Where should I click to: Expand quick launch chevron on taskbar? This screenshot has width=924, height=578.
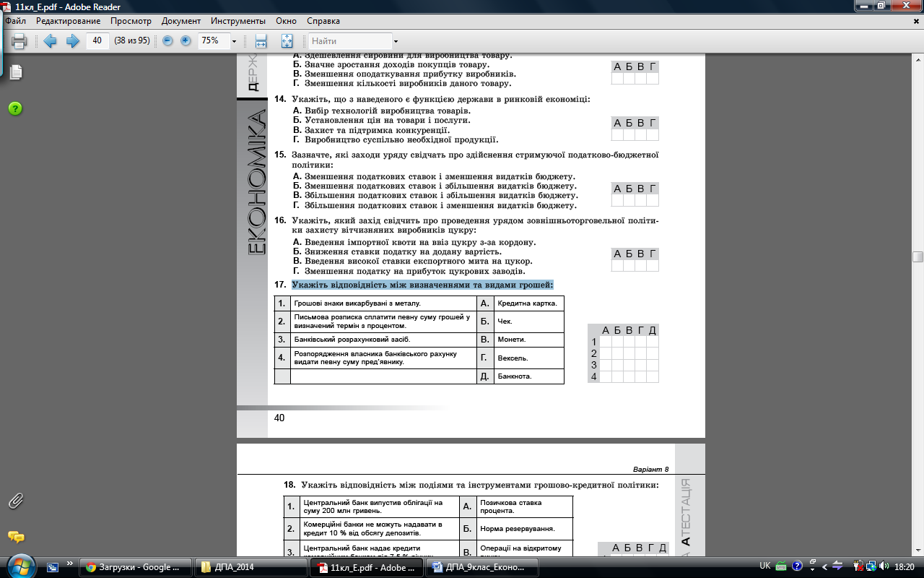click(70, 563)
